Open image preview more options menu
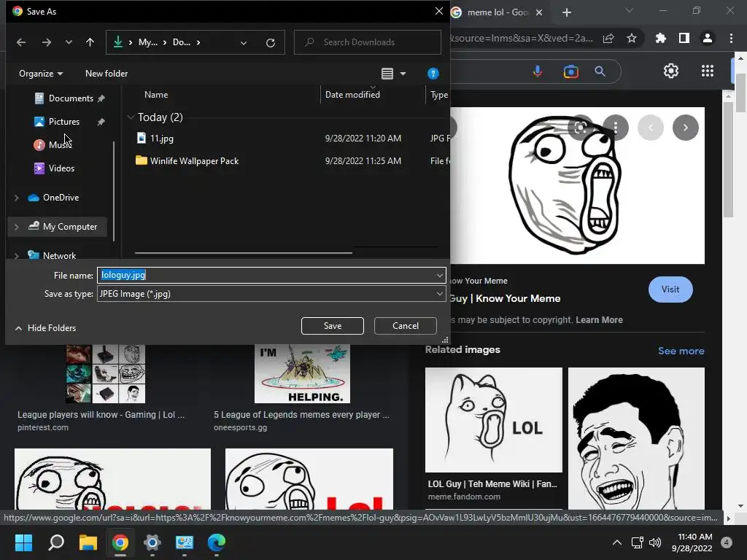This screenshot has width=747, height=560. pyautogui.click(x=616, y=128)
